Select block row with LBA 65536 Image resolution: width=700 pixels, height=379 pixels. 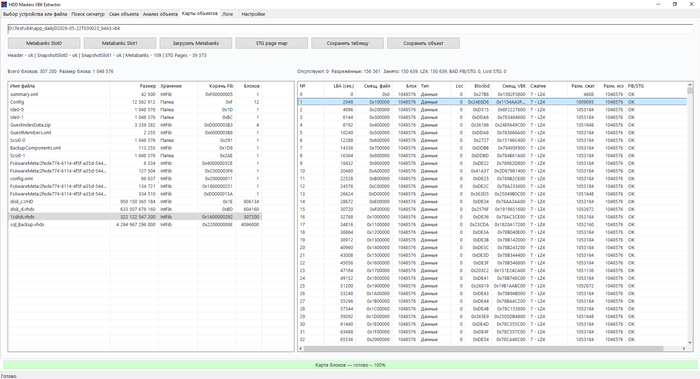pos(492,339)
